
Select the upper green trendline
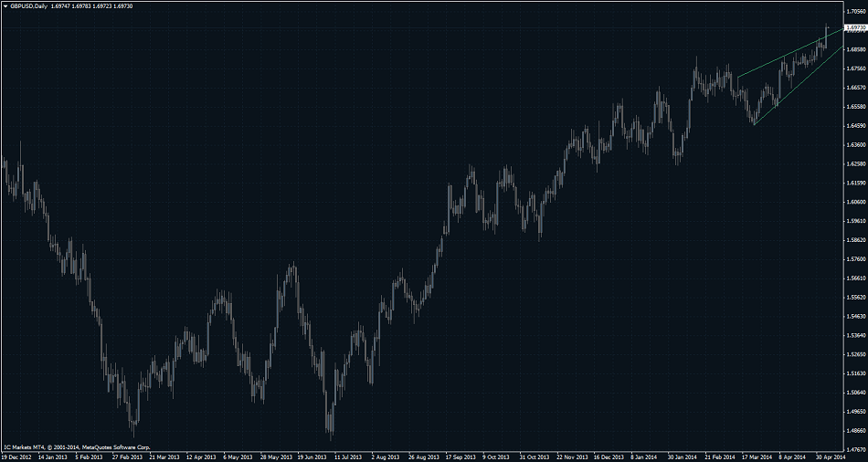point(777,59)
